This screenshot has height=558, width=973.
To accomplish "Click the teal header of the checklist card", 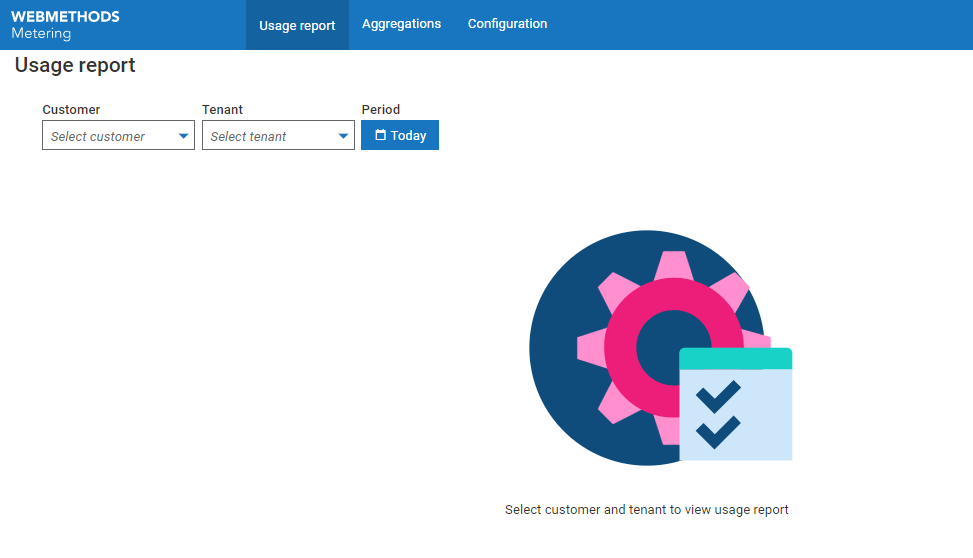I will pyautogui.click(x=735, y=358).
